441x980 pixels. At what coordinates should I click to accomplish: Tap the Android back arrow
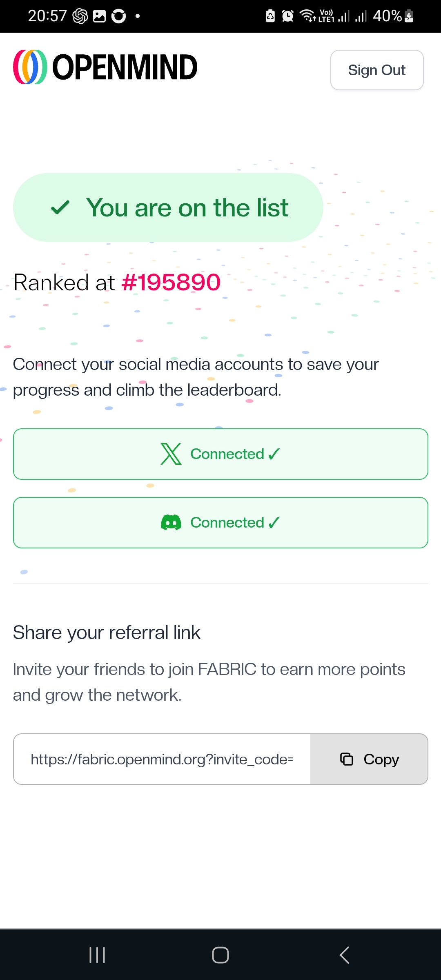pos(344,955)
